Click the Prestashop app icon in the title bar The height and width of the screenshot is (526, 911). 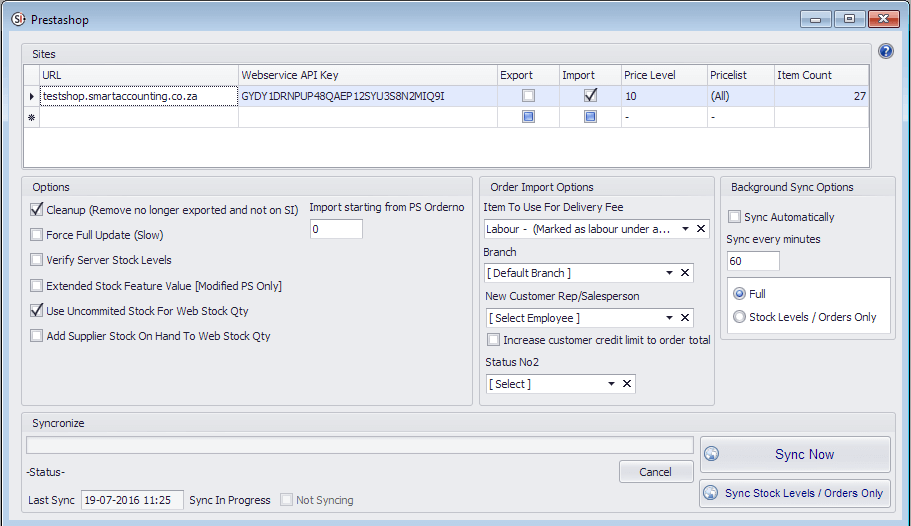click(17, 18)
